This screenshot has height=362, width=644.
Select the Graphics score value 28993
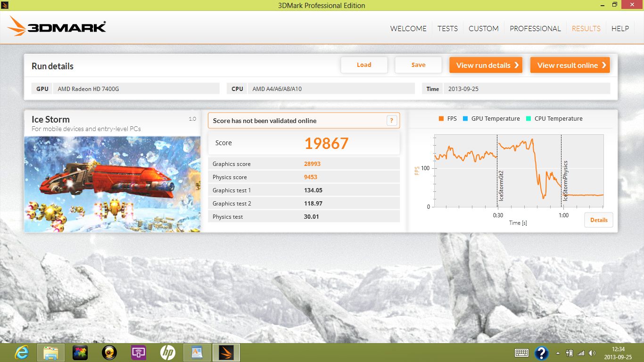[313, 164]
